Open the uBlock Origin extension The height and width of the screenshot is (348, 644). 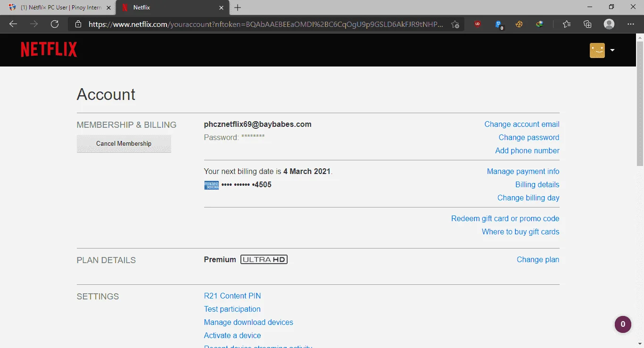(x=478, y=24)
